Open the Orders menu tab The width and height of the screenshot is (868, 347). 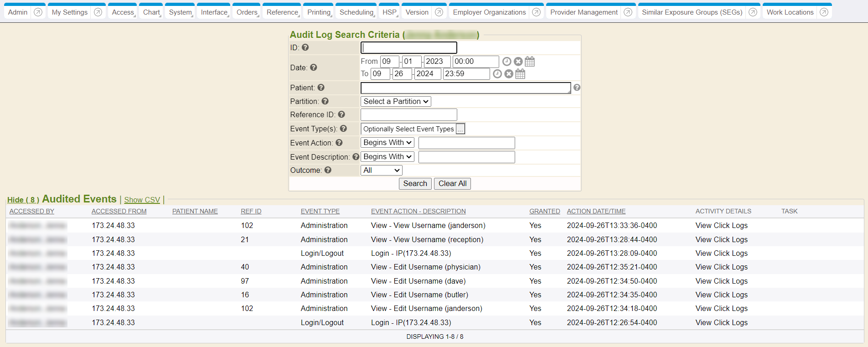[x=247, y=12]
